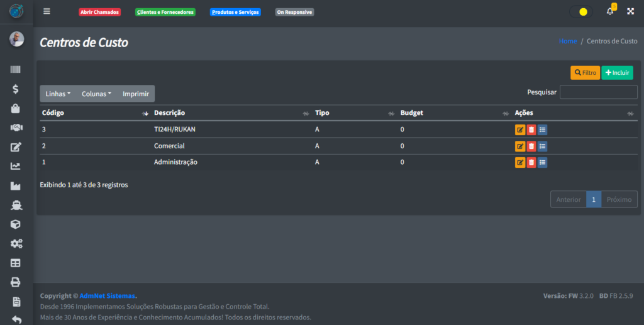Image resolution: width=644 pixels, height=325 pixels.
Task: Open the Clientes e Fornecedores shortcut
Action: (x=165, y=12)
